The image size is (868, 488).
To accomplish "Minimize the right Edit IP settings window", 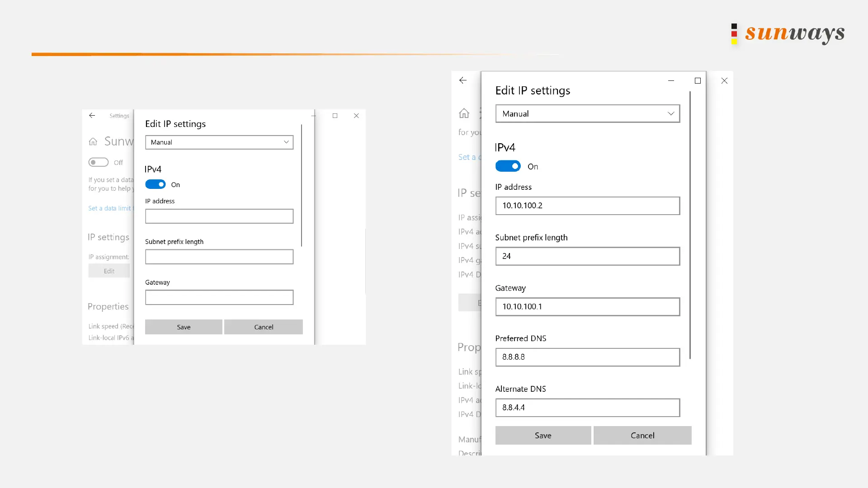I will [x=671, y=80].
